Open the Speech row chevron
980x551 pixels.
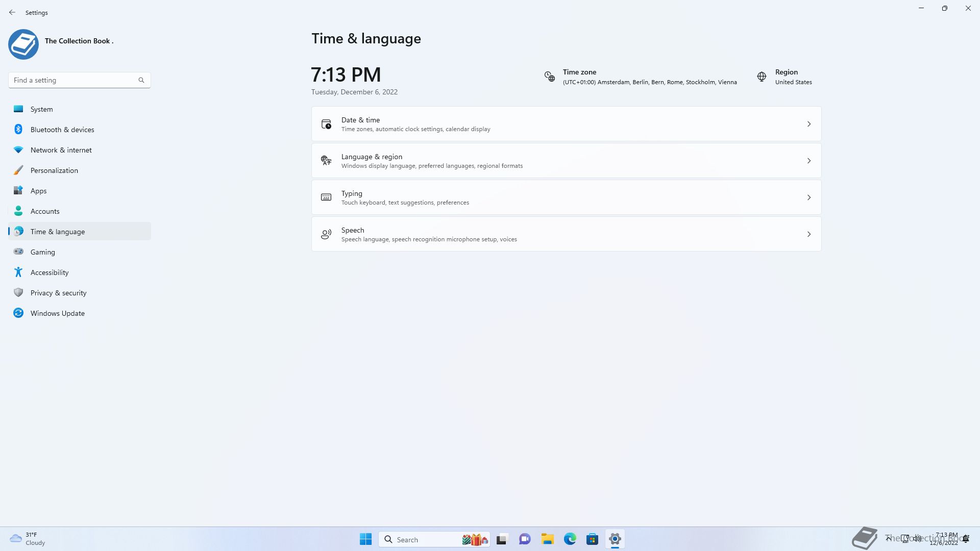[x=808, y=234]
